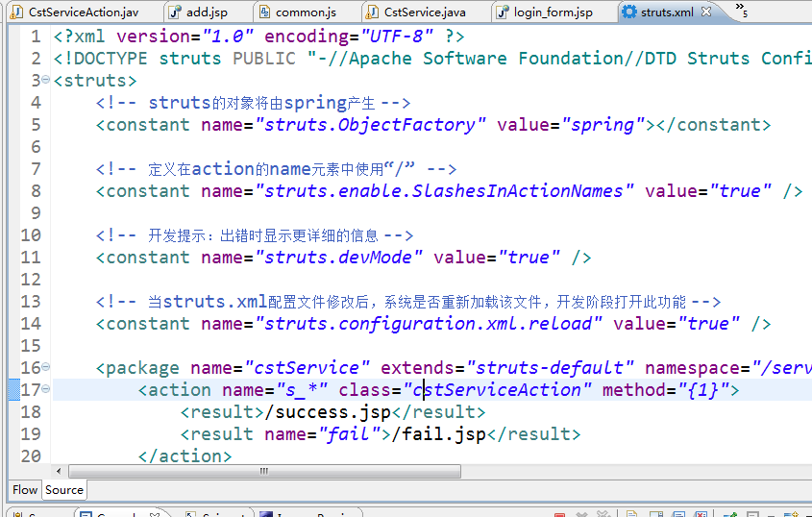Click the closing </action> tag
Viewport: 812px width, 517px height.
[x=185, y=456]
